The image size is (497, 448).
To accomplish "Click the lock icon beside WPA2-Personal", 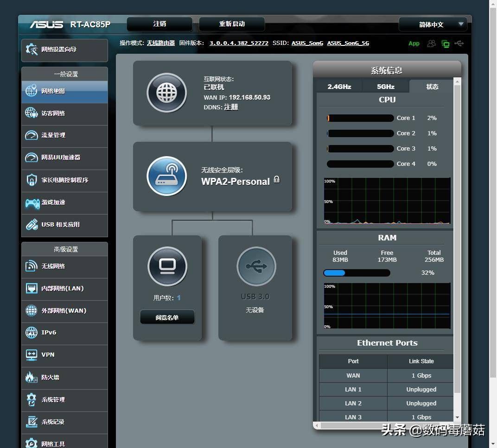I will tap(277, 179).
